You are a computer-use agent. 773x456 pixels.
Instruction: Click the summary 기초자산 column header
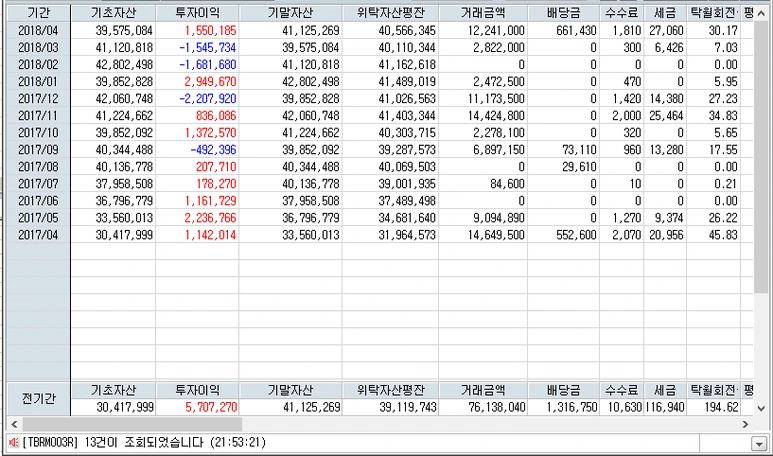(x=113, y=390)
